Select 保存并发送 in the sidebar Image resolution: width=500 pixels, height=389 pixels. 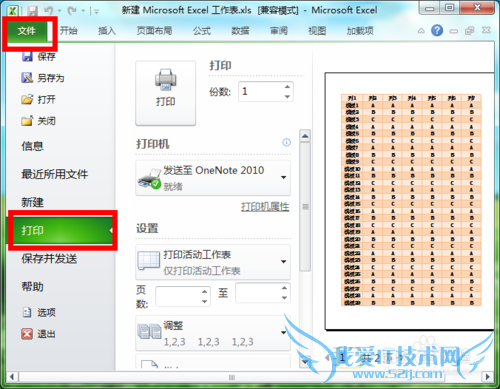click(x=49, y=258)
